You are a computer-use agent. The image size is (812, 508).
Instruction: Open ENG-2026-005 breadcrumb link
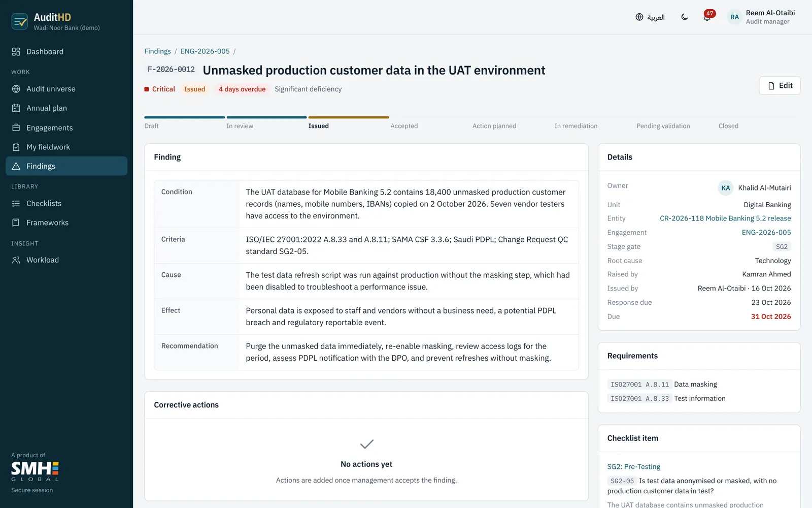click(x=205, y=51)
